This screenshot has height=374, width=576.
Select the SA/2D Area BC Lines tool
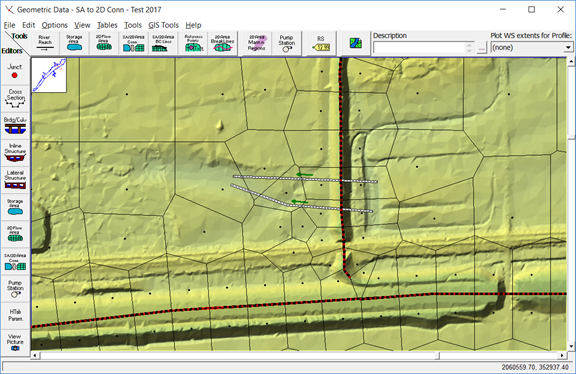(163, 43)
